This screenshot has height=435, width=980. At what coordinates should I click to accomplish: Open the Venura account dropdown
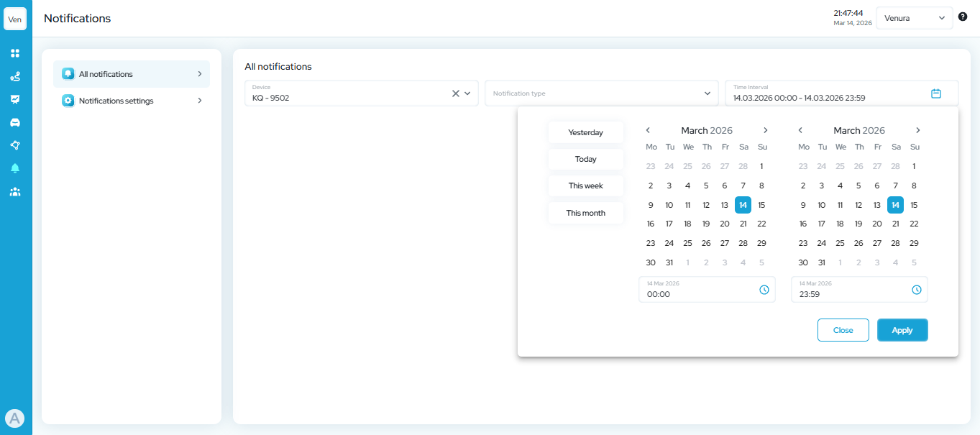point(914,18)
